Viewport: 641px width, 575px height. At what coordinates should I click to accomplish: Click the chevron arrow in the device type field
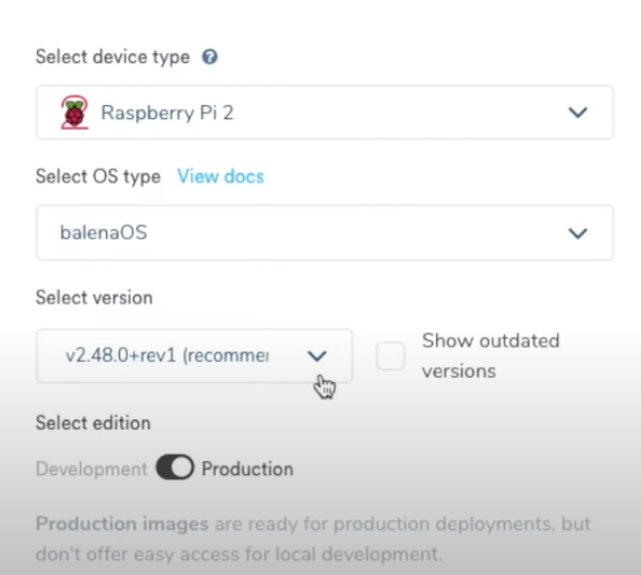578,112
